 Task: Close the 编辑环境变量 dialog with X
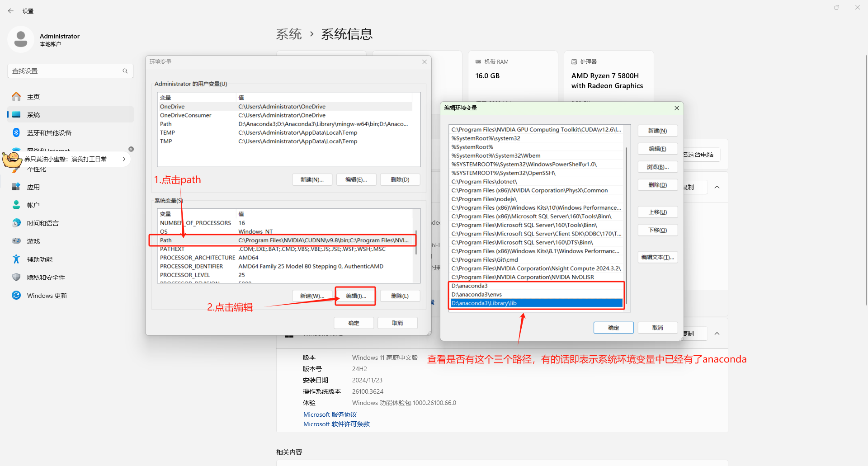coord(677,108)
